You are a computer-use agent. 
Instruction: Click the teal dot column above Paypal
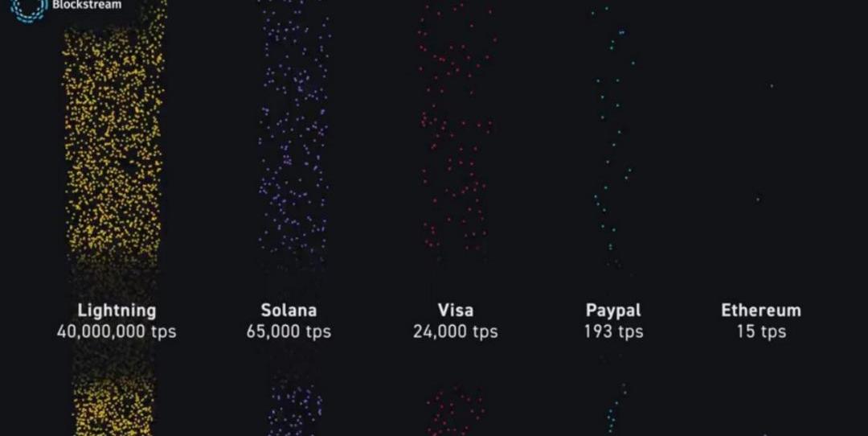pos(612,137)
